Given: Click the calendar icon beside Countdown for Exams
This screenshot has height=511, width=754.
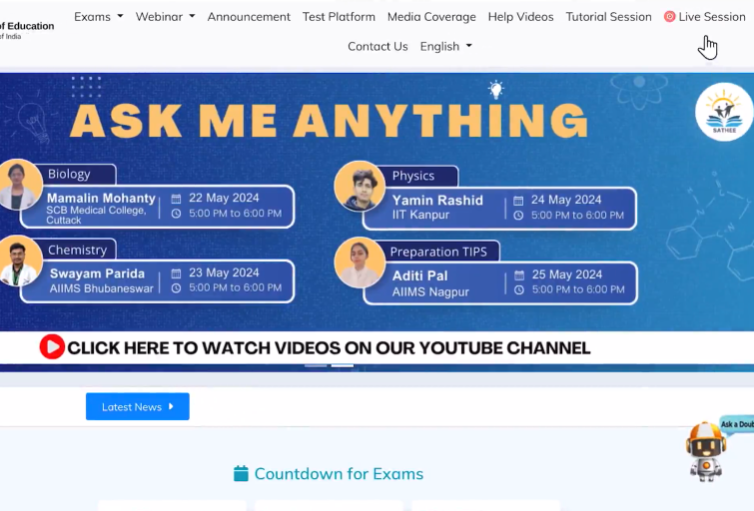Looking at the screenshot, I should click(x=241, y=474).
